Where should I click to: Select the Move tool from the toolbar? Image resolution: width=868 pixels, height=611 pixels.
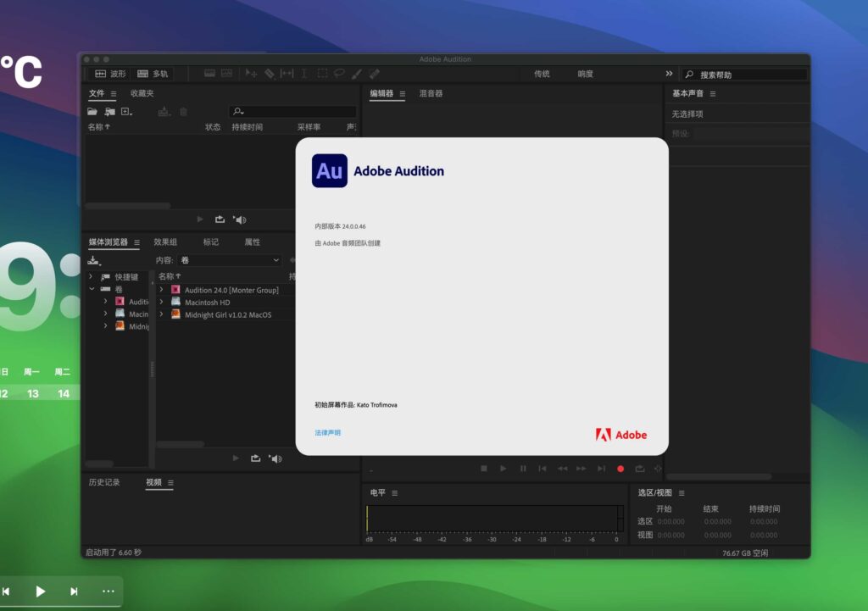(x=251, y=74)
